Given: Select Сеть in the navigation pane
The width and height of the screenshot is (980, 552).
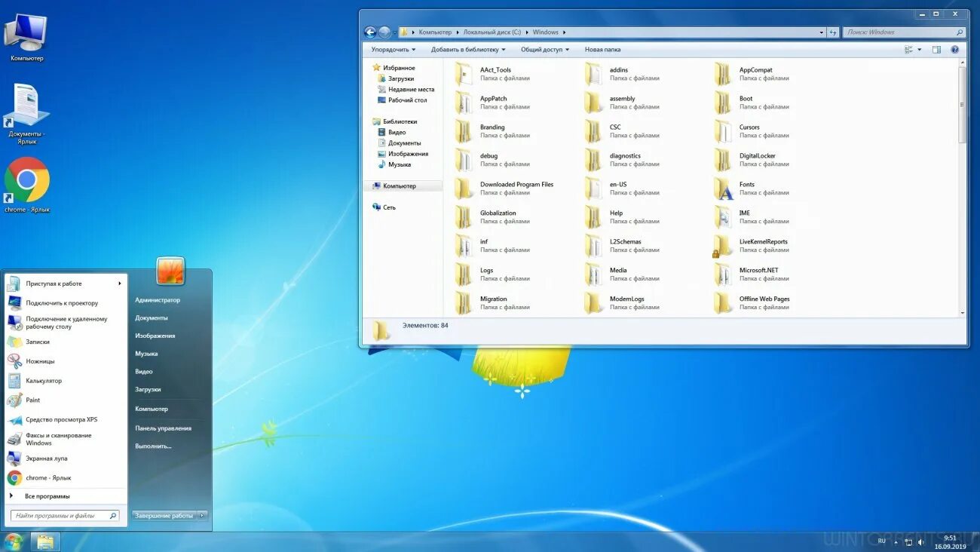Looking at the screenshot, I should 389,207.
